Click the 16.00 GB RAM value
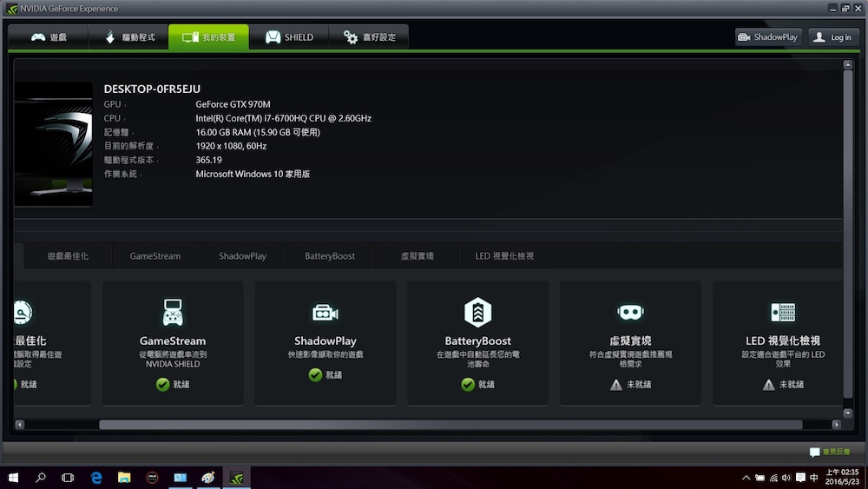 (258, 132)
